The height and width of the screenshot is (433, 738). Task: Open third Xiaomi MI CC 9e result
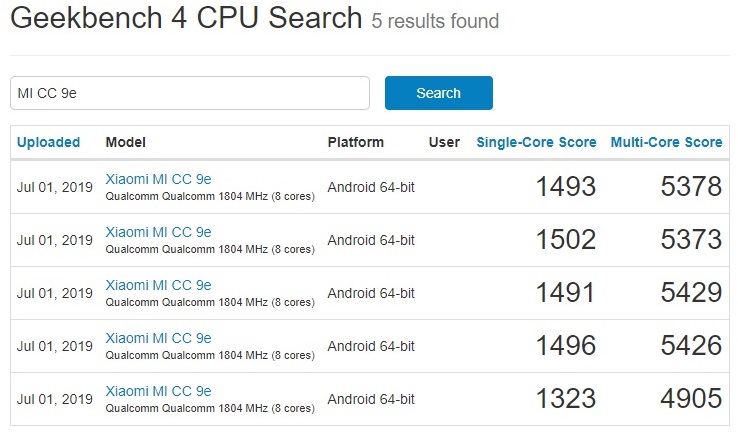click(x=158, y=285)
